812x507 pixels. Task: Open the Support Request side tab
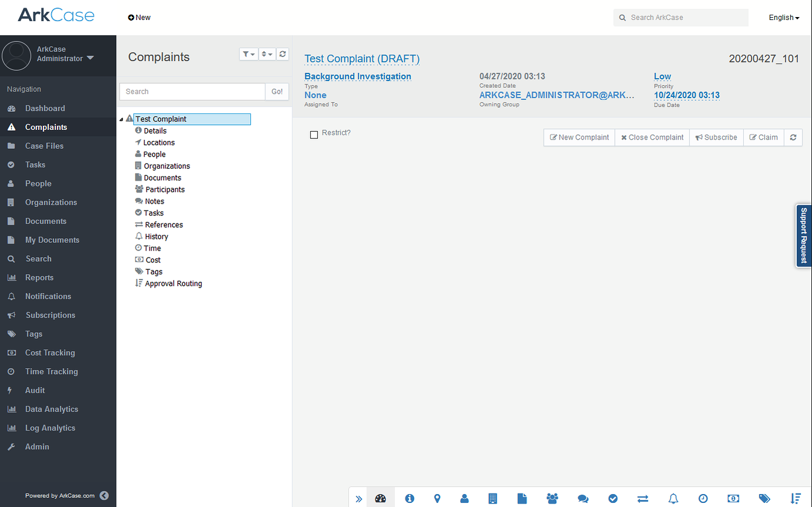click(x=804, y=236)
